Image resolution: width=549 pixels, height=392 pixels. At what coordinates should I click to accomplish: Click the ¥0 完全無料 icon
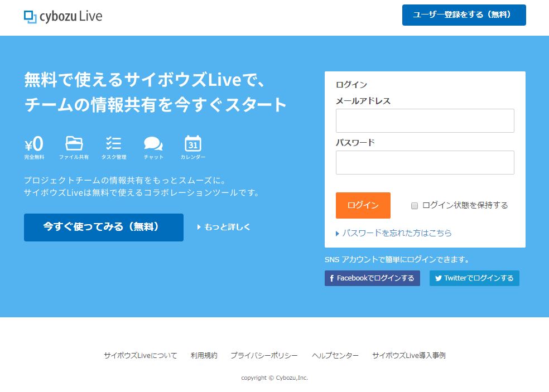click(x=35, y=144)
